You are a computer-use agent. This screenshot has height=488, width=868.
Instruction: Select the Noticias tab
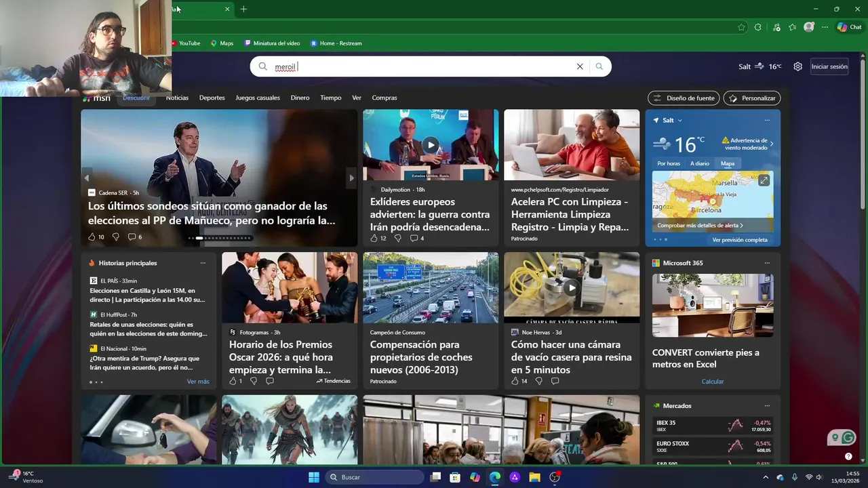[x=177, y=98]
